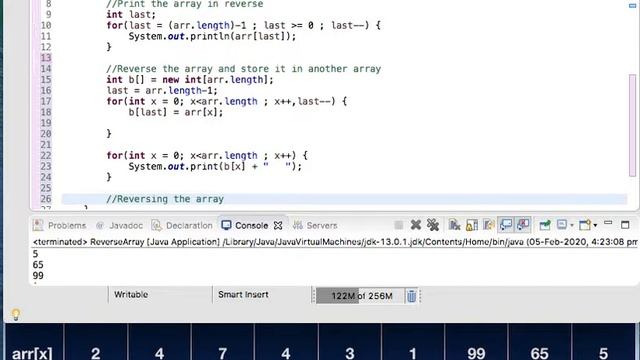The height and width of the screenshot is (360, 640).
Task: Remove the launch with the single X icon
Action: coord(416,225)
